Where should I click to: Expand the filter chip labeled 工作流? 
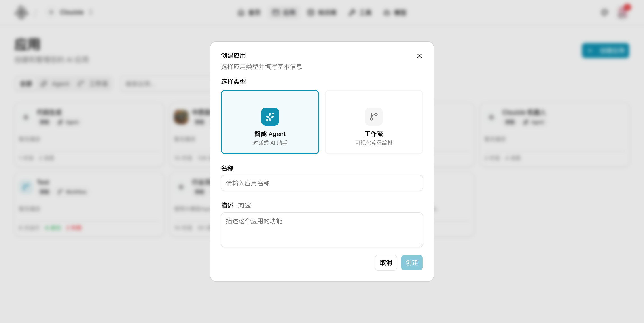tap(93, 84)
